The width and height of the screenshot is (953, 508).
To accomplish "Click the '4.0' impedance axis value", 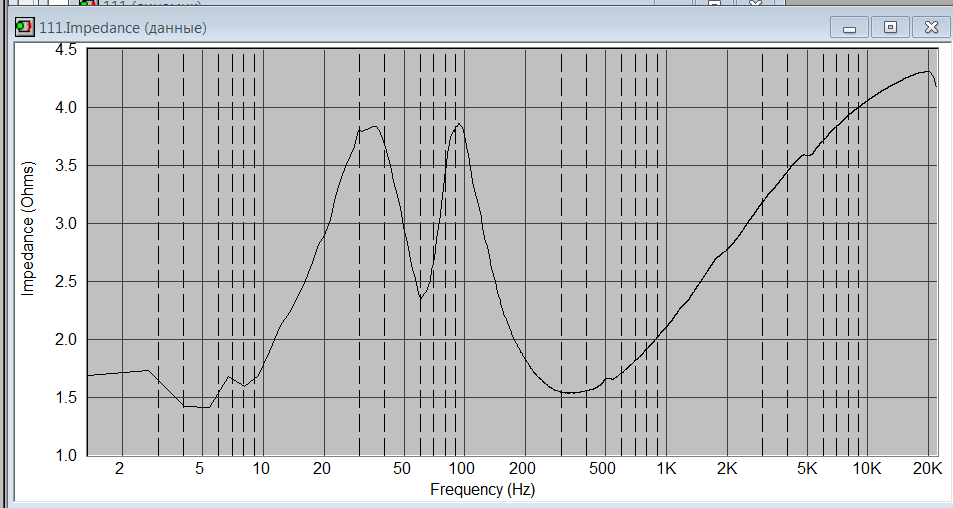I will [66, 108].
